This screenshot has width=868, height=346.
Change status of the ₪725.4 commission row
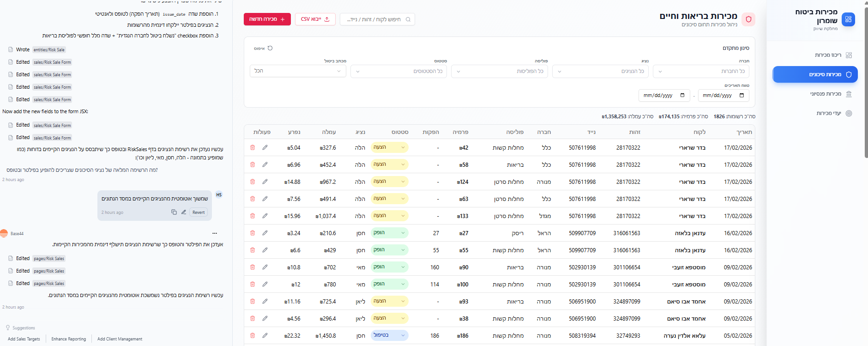tap(390, 301)
